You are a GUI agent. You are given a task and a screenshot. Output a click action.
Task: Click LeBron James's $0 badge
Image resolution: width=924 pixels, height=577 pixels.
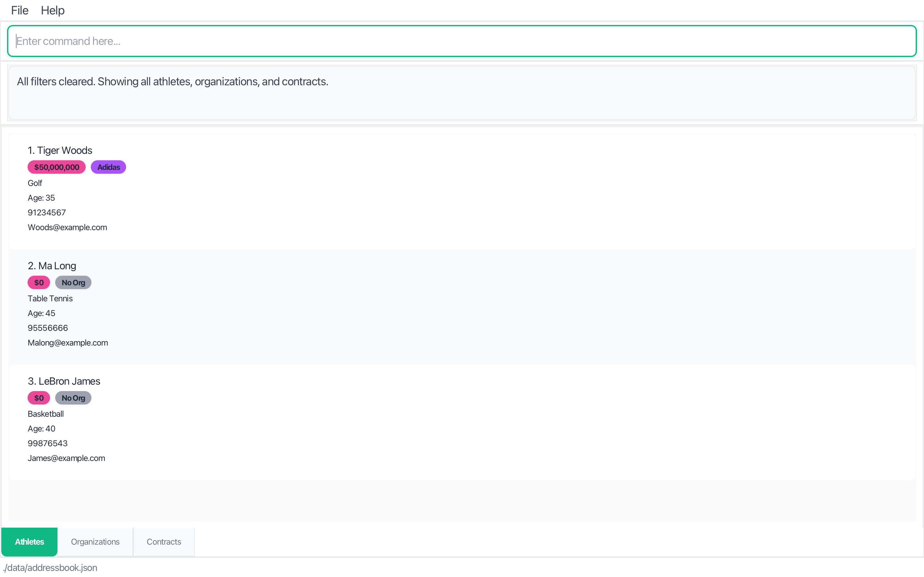point(38,398)
